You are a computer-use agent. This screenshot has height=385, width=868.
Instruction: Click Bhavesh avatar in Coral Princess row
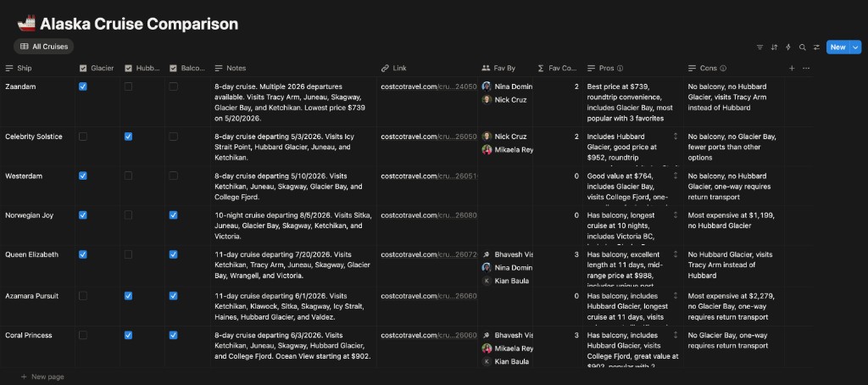(x=487, y=335)
